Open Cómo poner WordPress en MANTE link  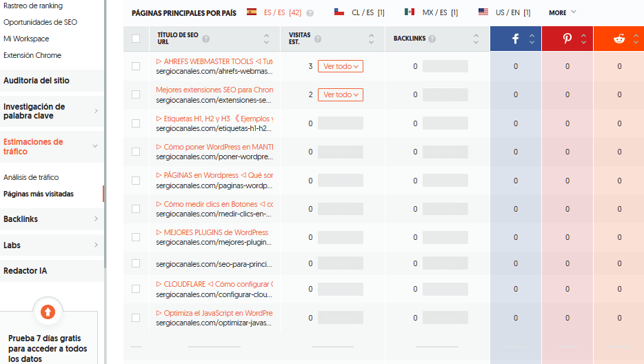tap(214, 147)
